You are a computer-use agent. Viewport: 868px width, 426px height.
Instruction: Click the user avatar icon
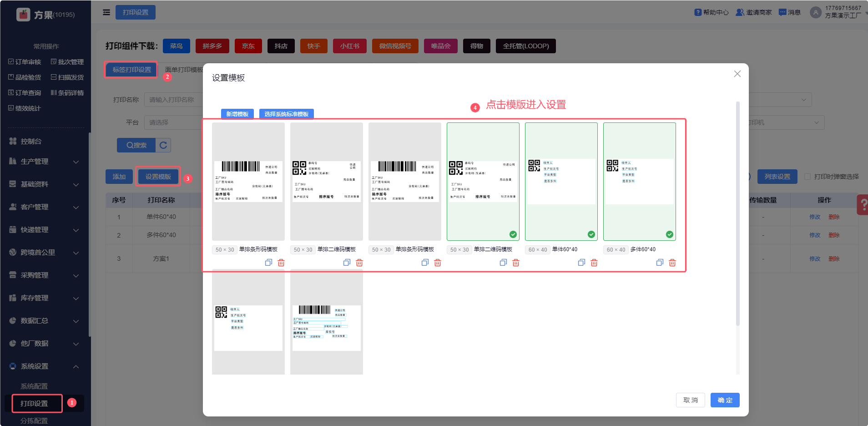coord(816,12)
